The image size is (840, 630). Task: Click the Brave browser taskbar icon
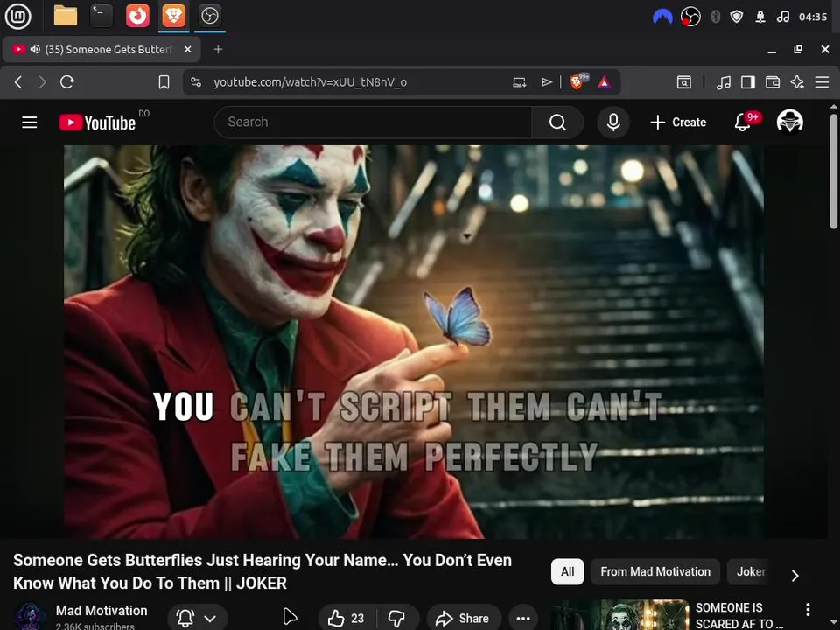pyautogui.click(x=174, y=16)
